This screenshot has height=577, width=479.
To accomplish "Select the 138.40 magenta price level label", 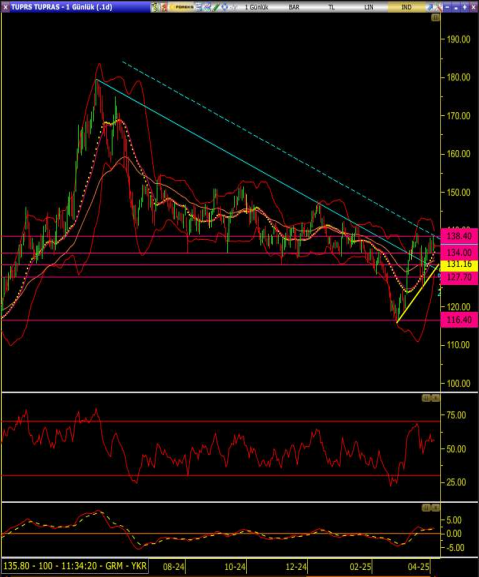I will click(459, 236).
